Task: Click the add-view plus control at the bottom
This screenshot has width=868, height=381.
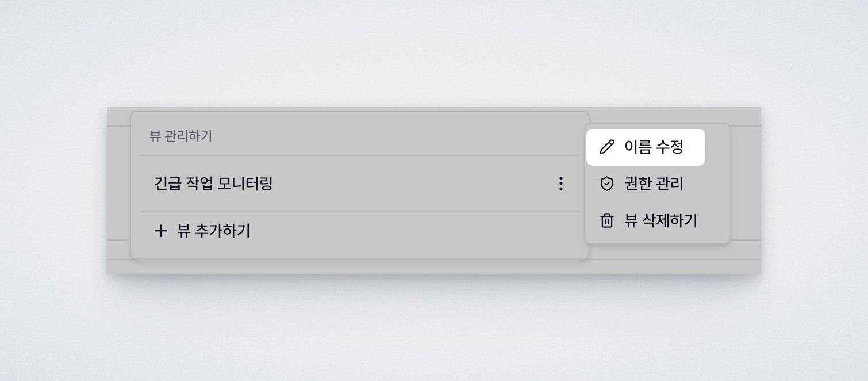Action: point(161,231)
